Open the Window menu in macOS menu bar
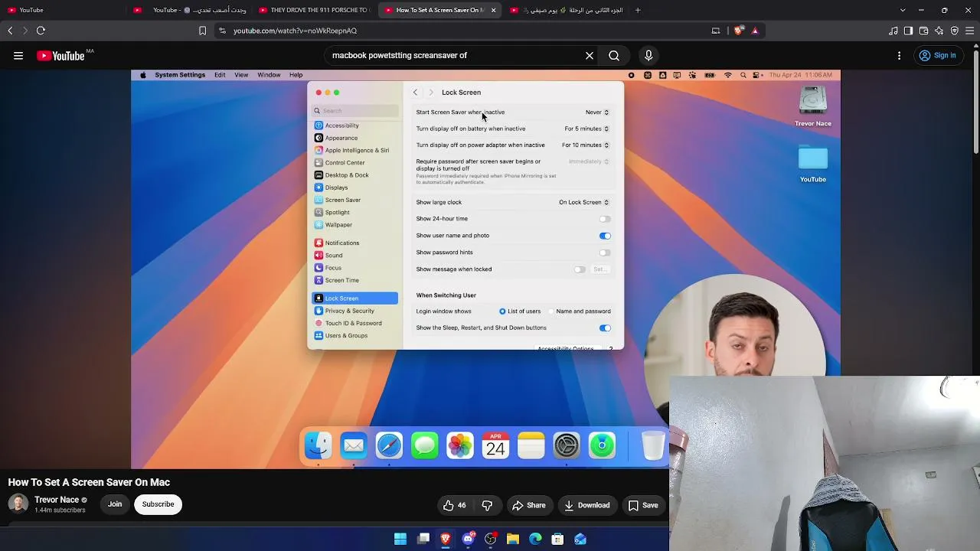980x551 pixels. (269, 75)
